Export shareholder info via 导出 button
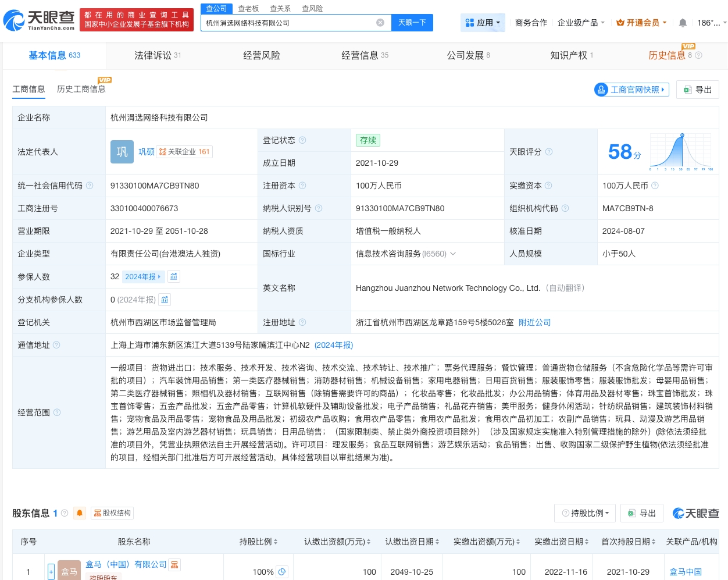Viewport: 728px width, 580px height. pos(642,513)
